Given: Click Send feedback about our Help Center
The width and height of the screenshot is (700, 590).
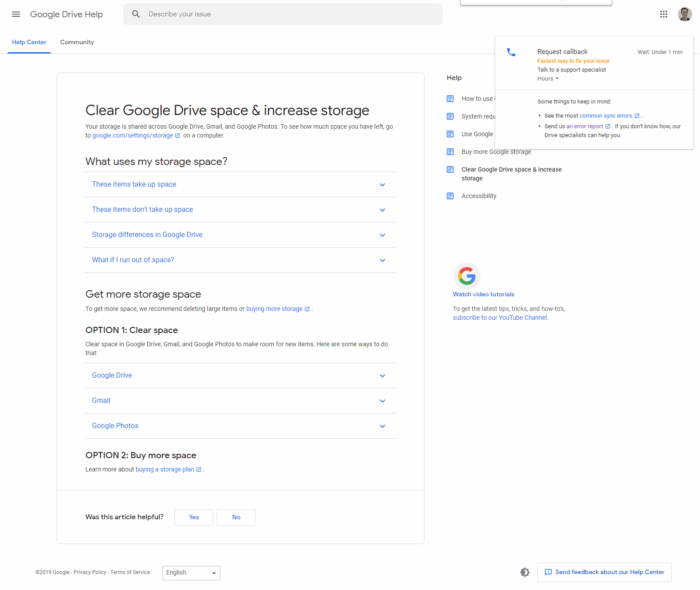Looking at the screenshot, I should 604,572.
